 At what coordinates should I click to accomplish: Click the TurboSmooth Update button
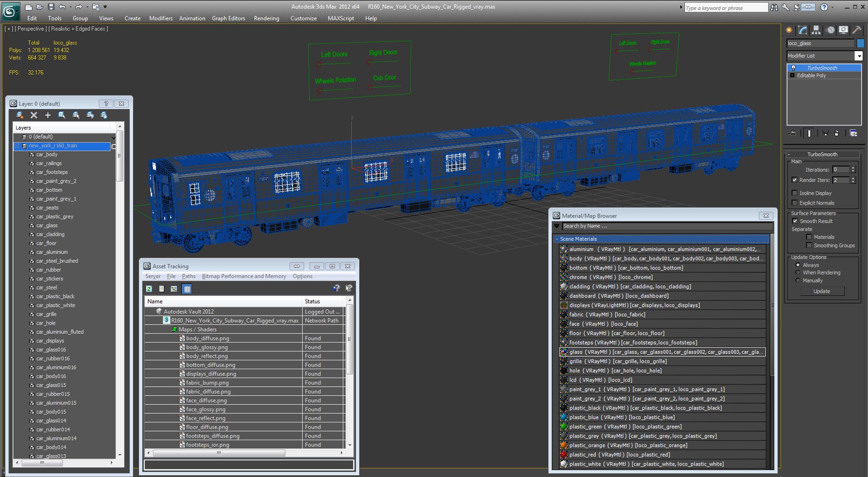point(821,291)
